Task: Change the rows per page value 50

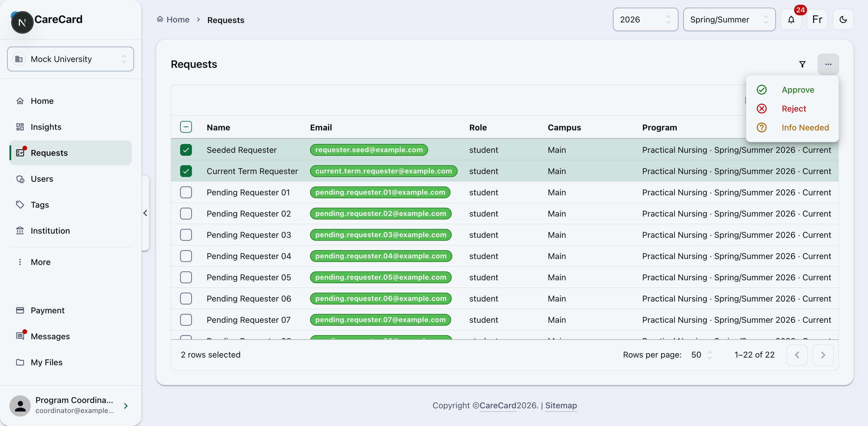Action: [701, 355]
